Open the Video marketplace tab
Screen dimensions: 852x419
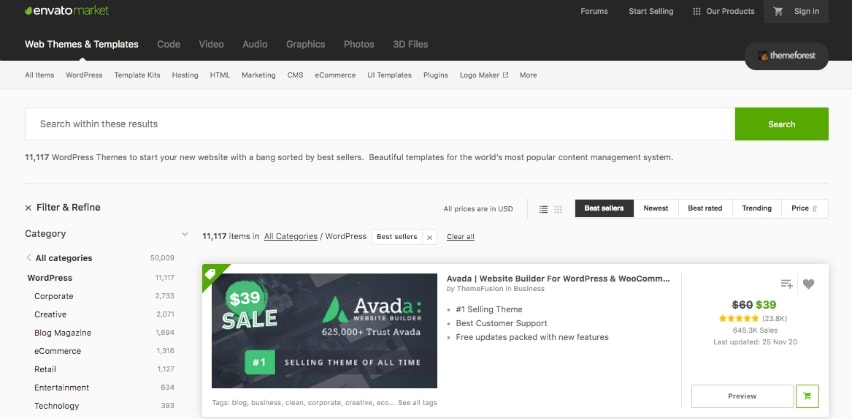point(211,45)
